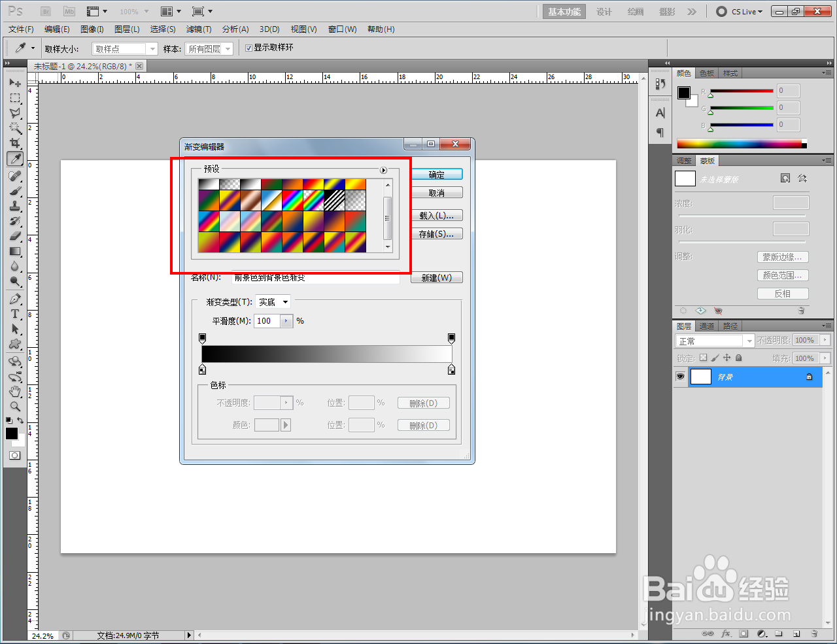Image resolution: width=837 pixels, height=644 pixels.
Task: Hide the 背景 layer with the eye icon
Action: tap(680, 377)
